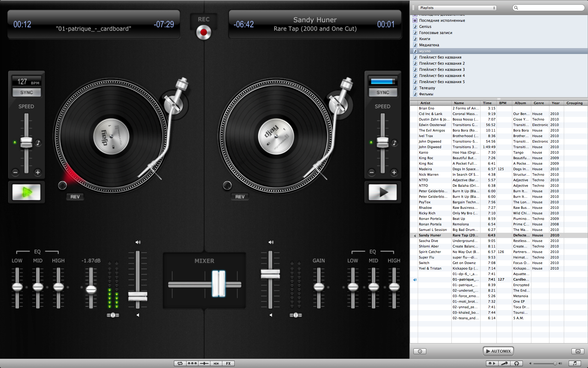This screenshot has height=368, width=588.
Task: Toggle key lock note on right deck
Action: click(394, 143)
